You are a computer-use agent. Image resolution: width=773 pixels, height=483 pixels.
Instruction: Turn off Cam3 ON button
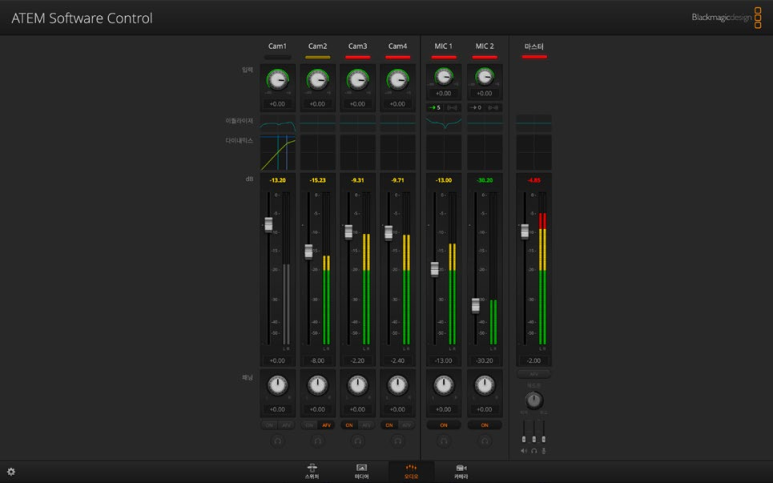[x=349, y=425]
